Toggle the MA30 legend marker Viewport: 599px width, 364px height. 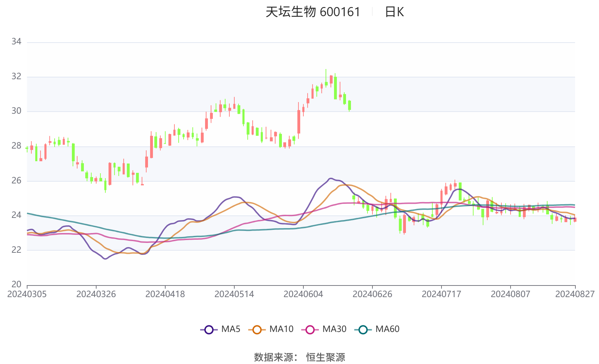click(310, 330)
